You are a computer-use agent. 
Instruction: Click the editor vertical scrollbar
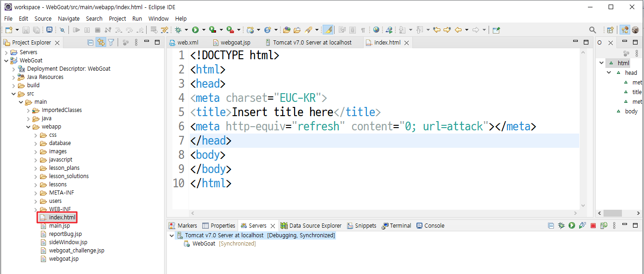coord(583,129)
